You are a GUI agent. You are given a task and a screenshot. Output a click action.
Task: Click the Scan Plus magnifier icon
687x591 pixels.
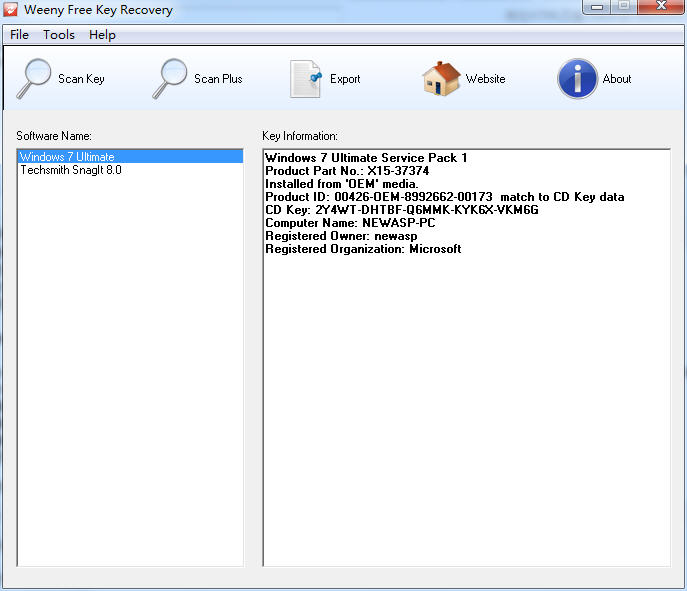coord(170,79)
